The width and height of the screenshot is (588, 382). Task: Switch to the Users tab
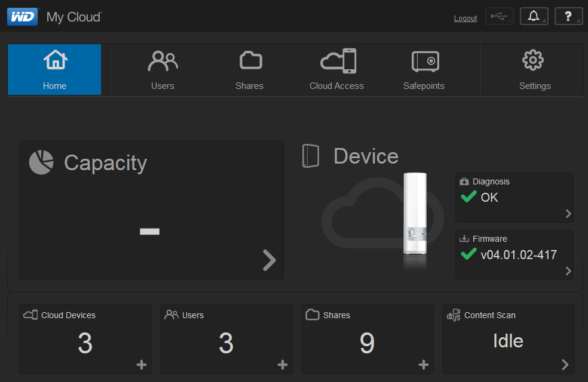coord(163,70)
